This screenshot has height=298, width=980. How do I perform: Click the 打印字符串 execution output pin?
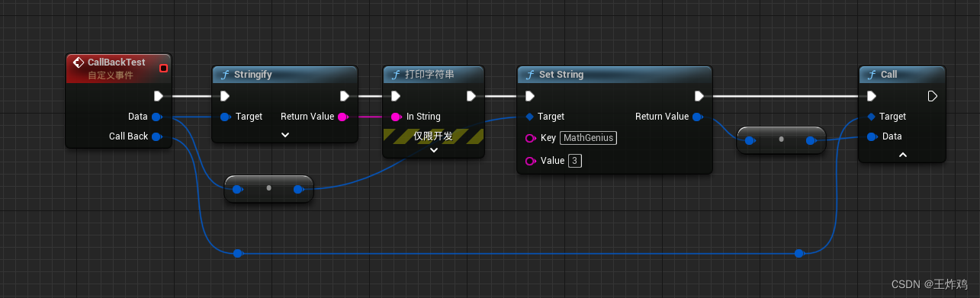(471, 96)
